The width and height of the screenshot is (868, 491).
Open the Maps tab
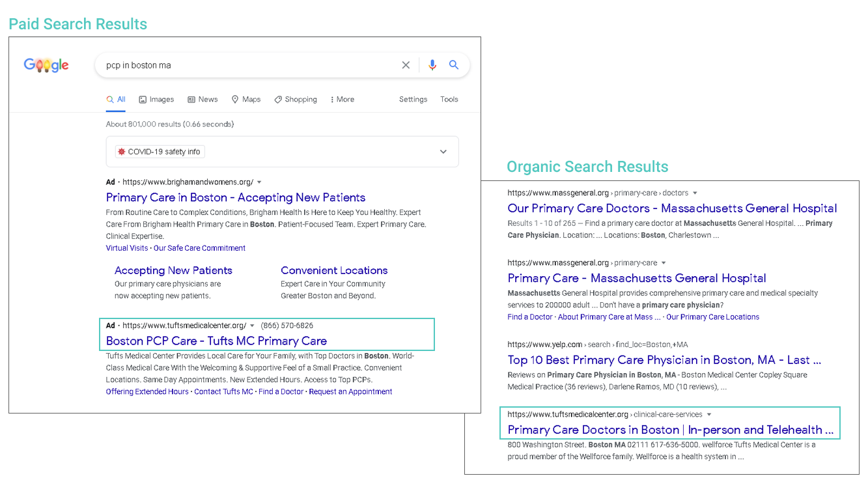(246, 100)
